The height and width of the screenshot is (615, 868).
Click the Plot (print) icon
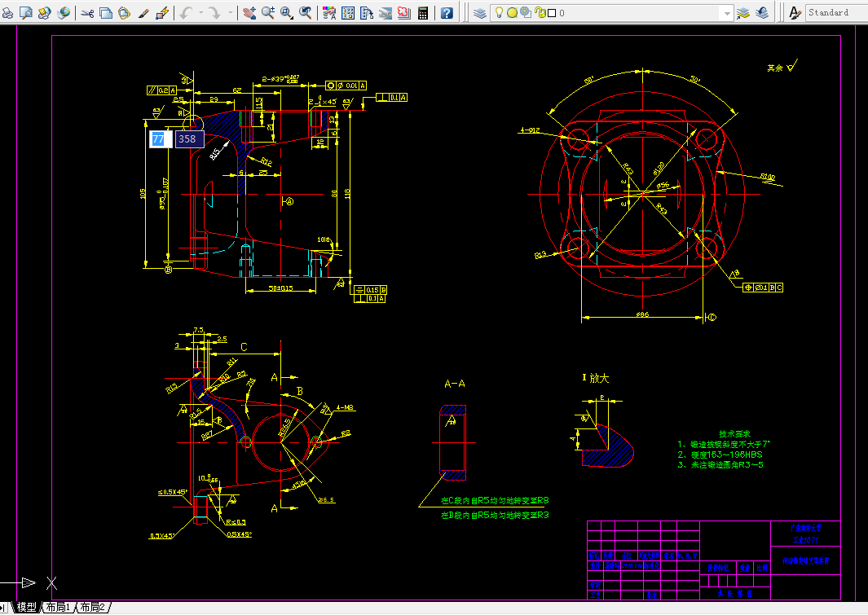[7, 13]
